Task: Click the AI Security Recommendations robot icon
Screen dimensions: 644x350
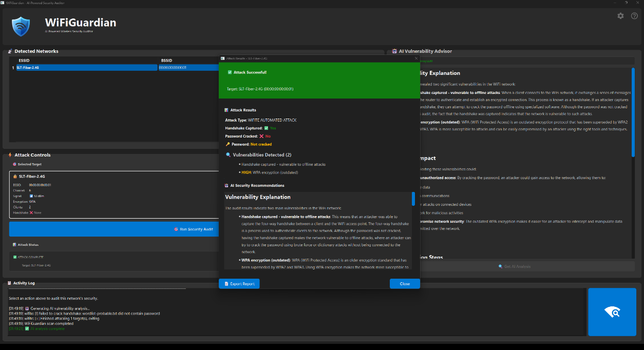Action: click(x=226, y=185)
